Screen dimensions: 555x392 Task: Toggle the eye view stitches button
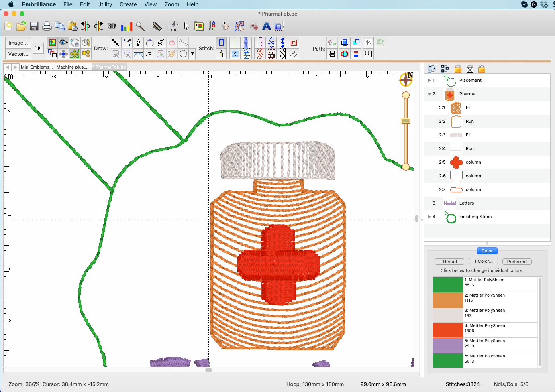tap(63, 43)
